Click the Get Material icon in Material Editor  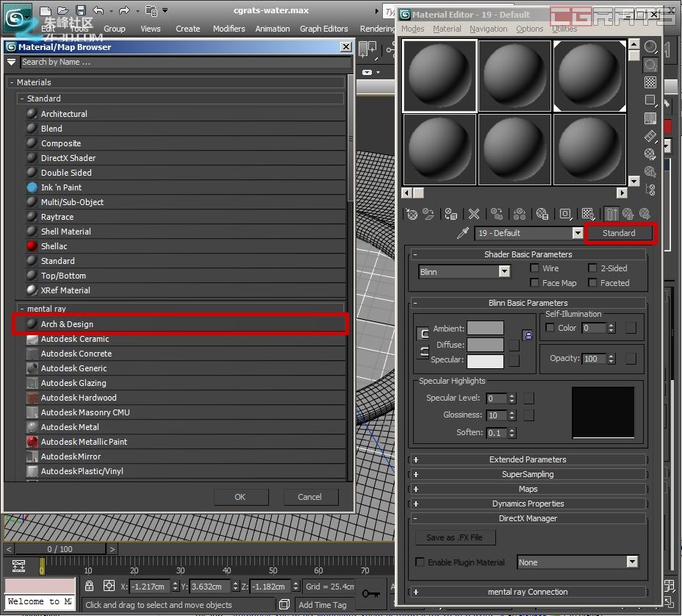pyautogui.click(x=412, y=214)
